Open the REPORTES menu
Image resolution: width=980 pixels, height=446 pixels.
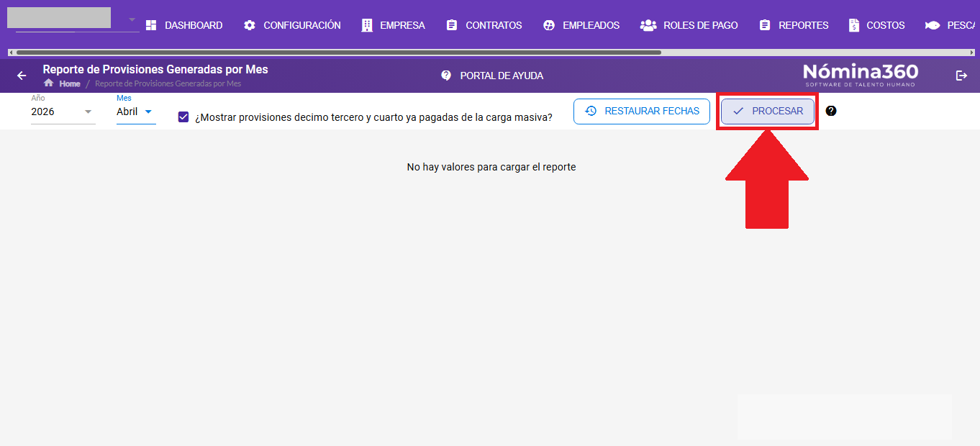click(x=794, y=25)
